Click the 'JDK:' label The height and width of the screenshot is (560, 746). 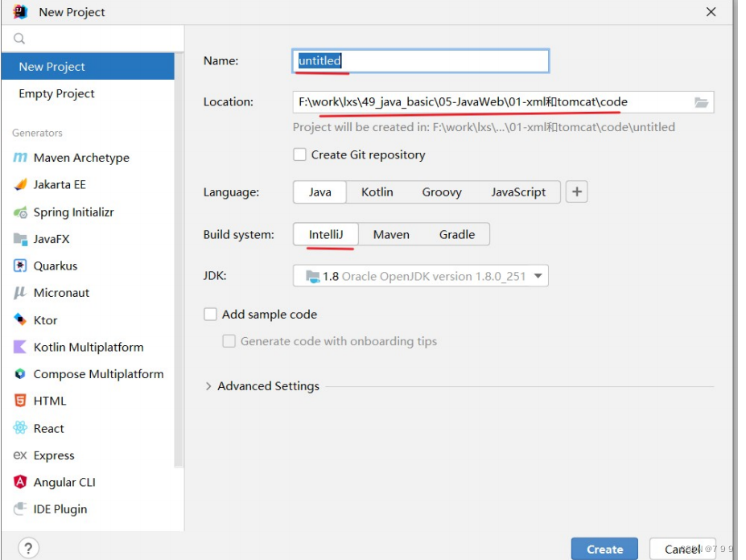[x=215, y=275]
